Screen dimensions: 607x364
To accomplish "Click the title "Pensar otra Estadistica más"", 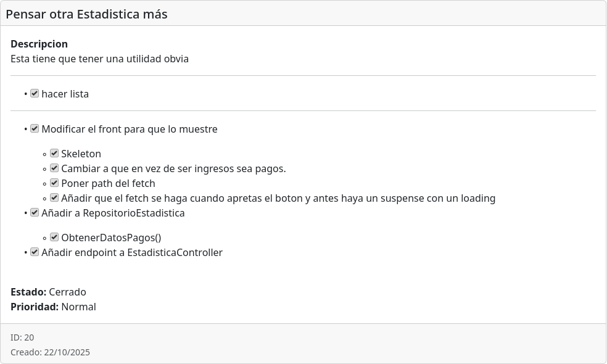I will (86, 14).
